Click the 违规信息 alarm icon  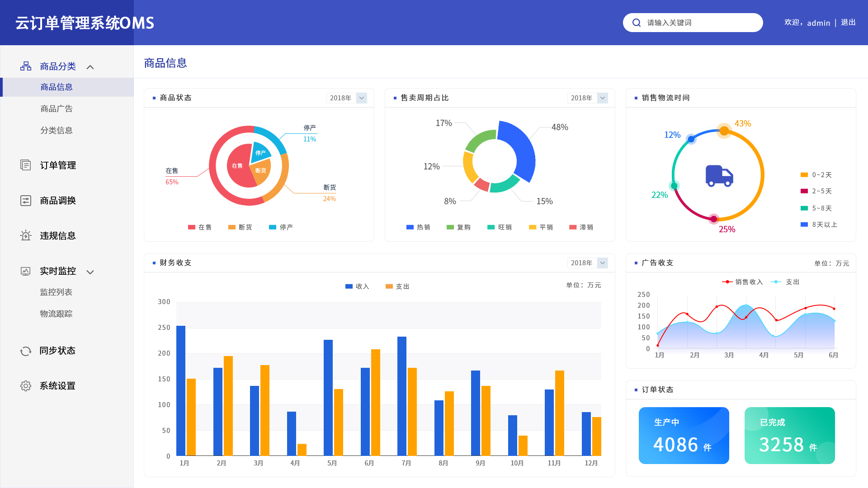click(26, 235)
